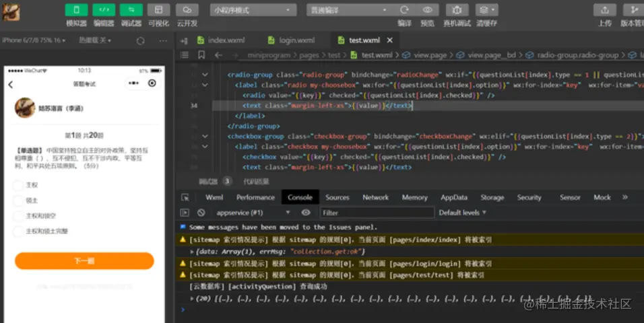Open the mini program capsule menu dots
644x323 pixels.
133,83
